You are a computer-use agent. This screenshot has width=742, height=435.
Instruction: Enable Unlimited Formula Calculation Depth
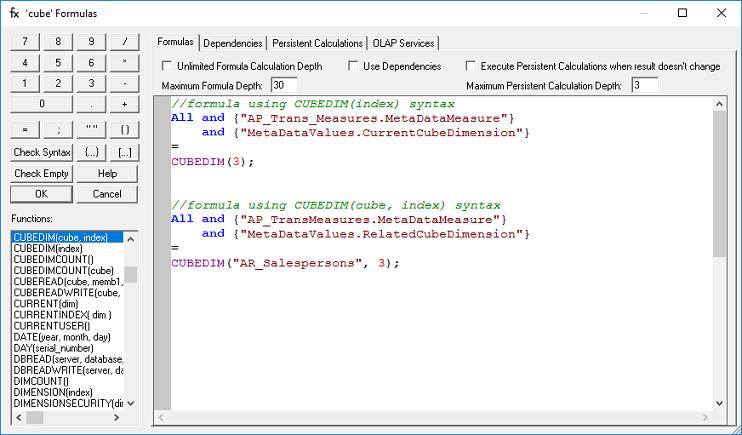(x=168, y=66)
